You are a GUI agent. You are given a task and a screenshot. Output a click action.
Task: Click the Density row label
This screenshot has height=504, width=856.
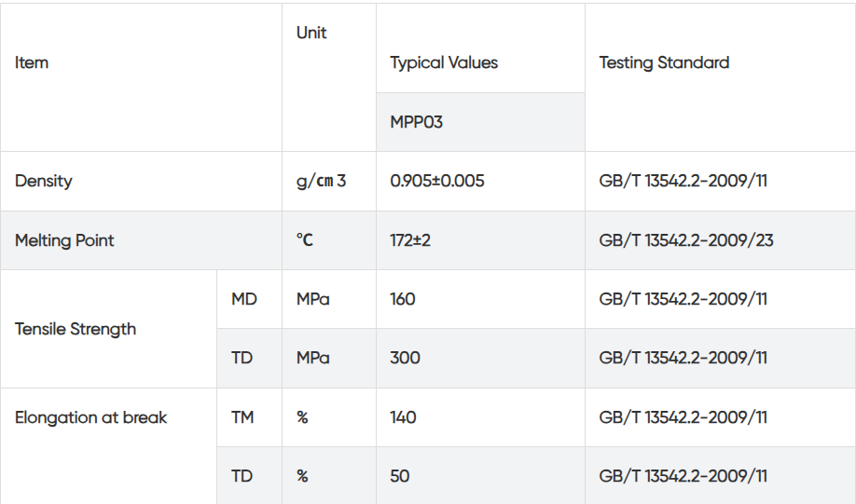tap(44, 181)
